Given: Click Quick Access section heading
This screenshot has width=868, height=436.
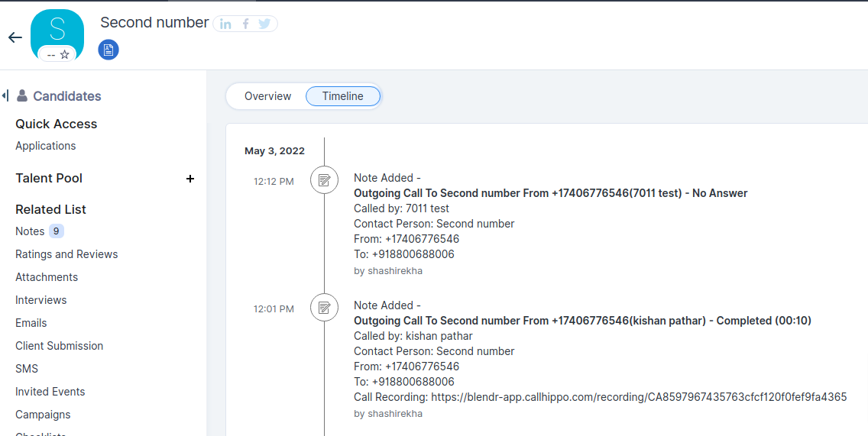Looking at the screenshot, I should pyautogui.click(x=57, y=124).
